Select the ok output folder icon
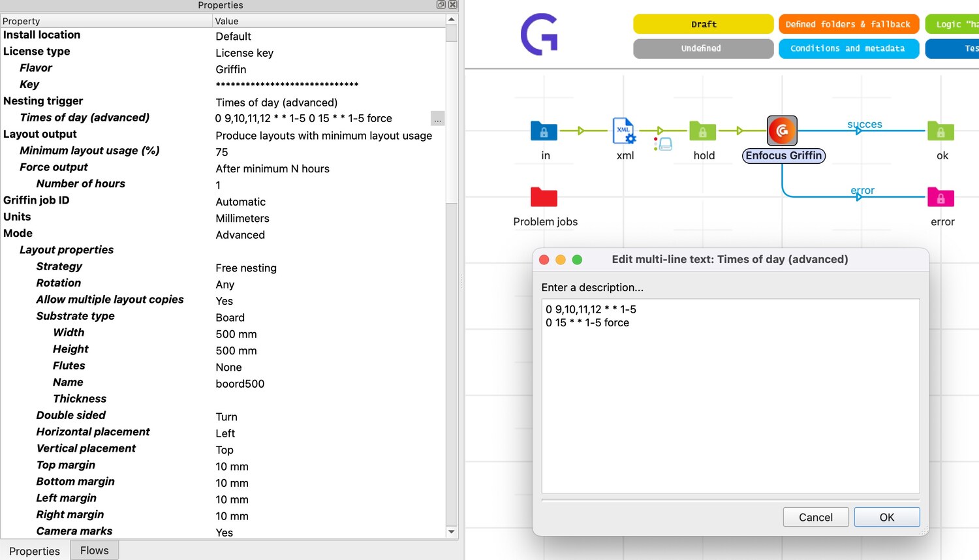The width and height of the screenshot is (979, 560). tap(940, 131)
